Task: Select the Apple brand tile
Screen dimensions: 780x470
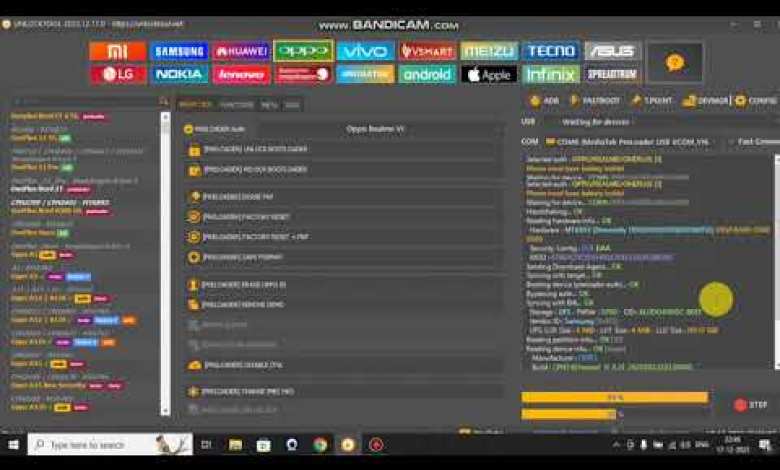Action: (x=489, y=75)
